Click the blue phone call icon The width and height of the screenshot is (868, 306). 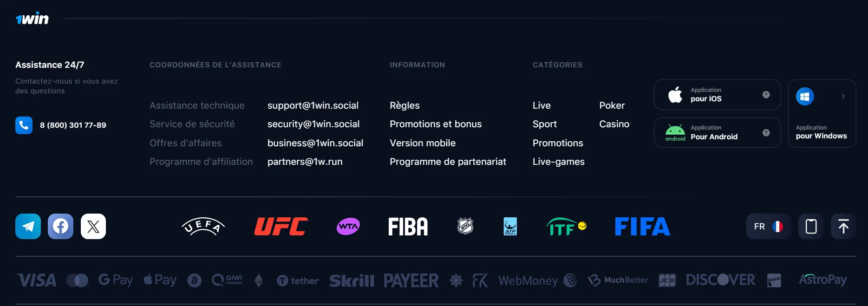[x=24, y=125]
